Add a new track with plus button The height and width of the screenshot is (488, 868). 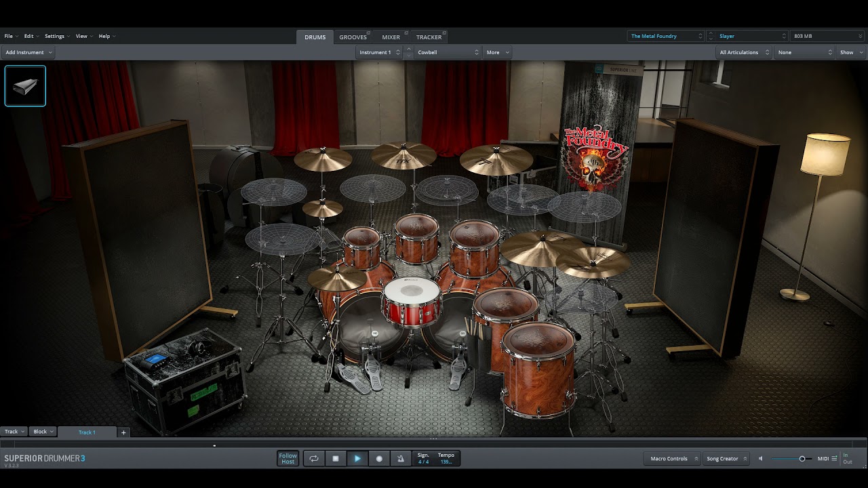tap(123, 432)
